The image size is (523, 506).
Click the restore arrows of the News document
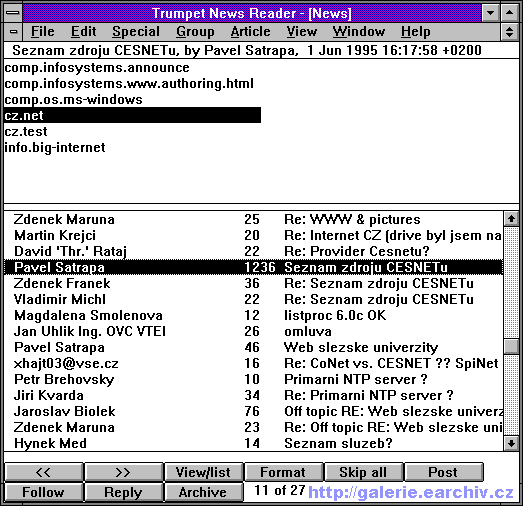tap(509, 32)
